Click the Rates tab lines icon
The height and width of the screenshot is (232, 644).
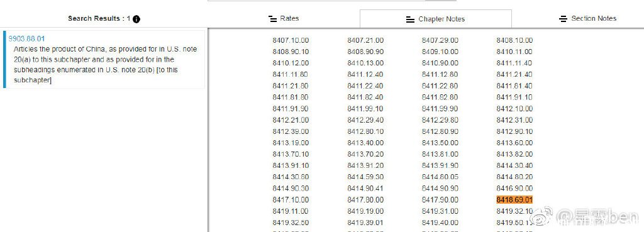click(x=272, y=19)
